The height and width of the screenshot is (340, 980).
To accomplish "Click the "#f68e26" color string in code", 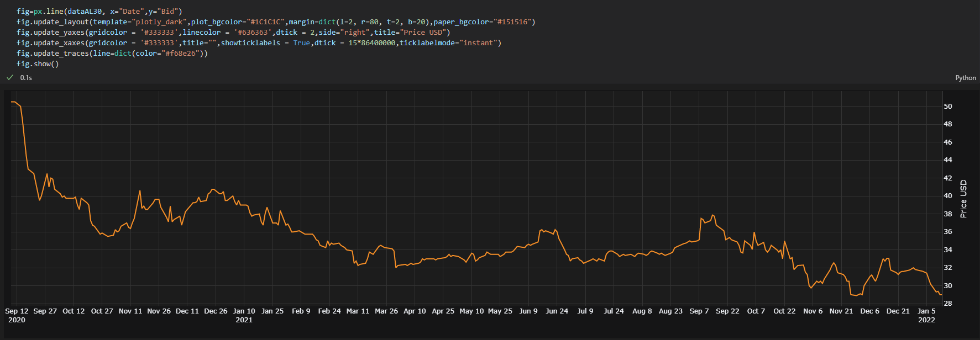I will (180, 53).
